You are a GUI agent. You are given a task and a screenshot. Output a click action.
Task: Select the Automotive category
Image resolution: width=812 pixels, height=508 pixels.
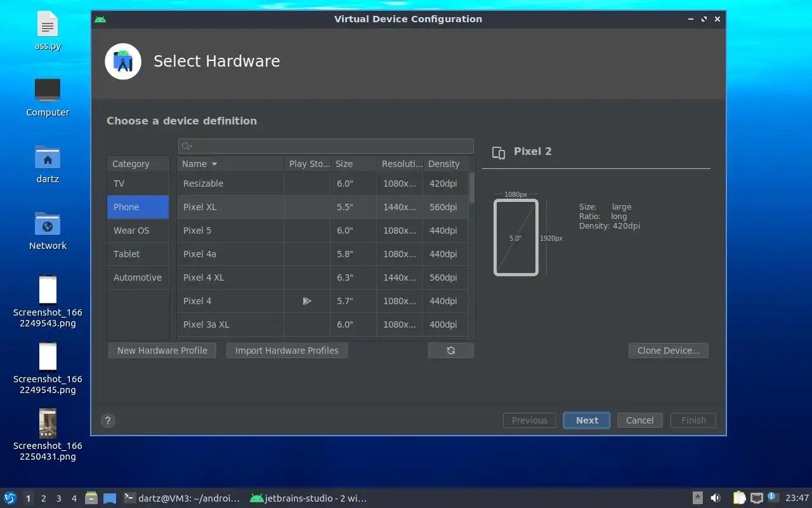[x=138, y=277]
